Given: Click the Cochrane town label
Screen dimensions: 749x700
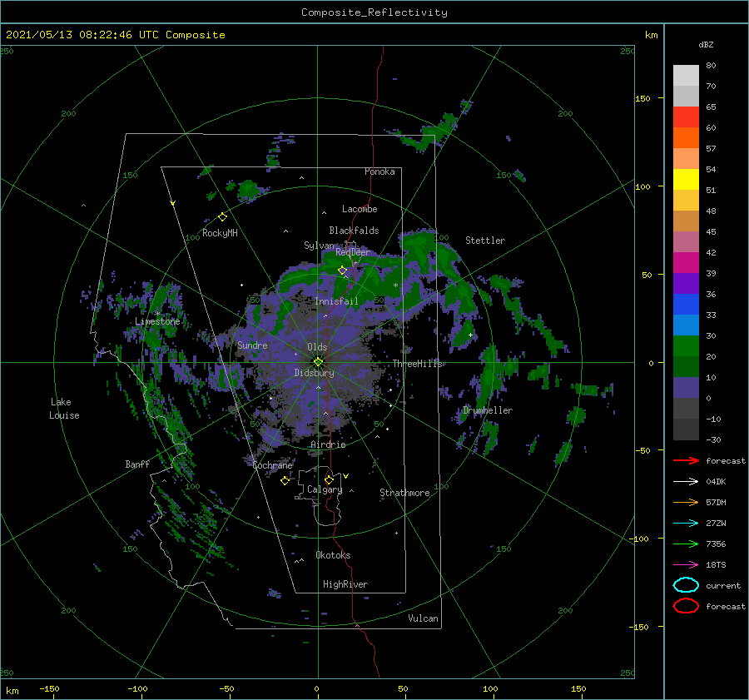Looking at the screenshot, I should (272, 465).
